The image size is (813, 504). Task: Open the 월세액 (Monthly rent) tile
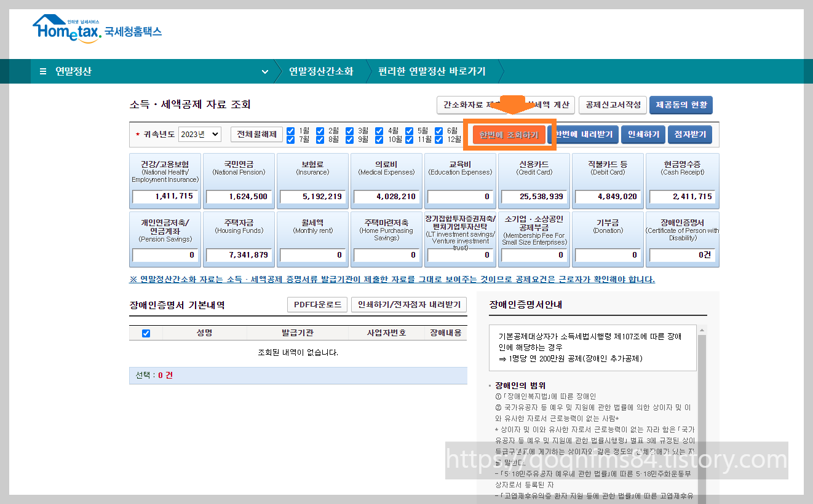[x=312, y=239]
